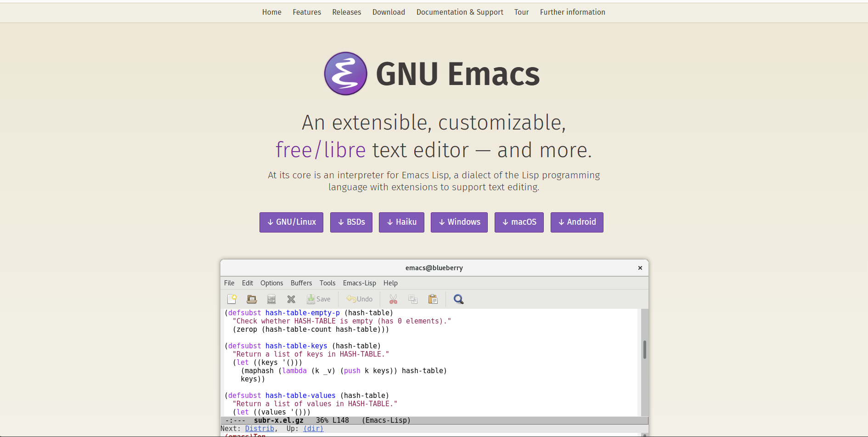Click the Android download button
Screen dimensions: 868x437
(x=577, y=222)
